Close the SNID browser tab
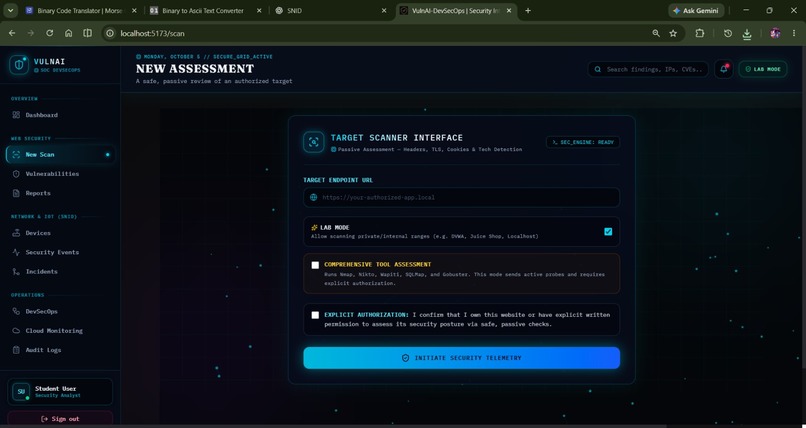 click(383, 11)
